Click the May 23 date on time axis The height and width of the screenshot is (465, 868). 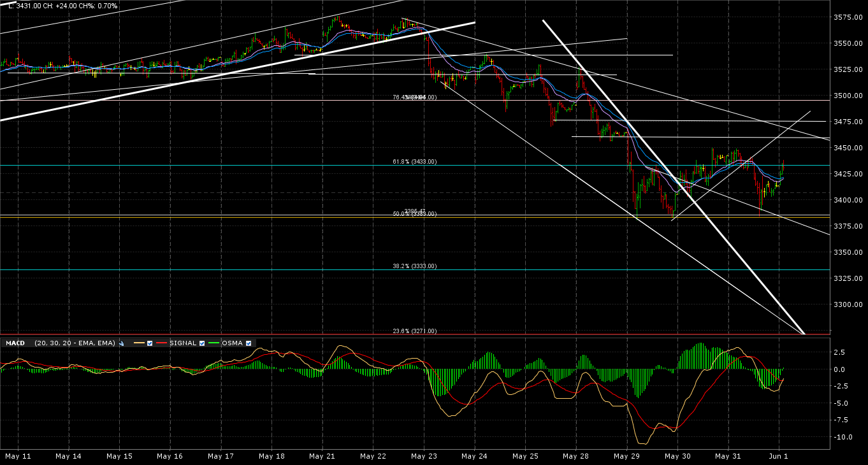(x=424, y=457)
